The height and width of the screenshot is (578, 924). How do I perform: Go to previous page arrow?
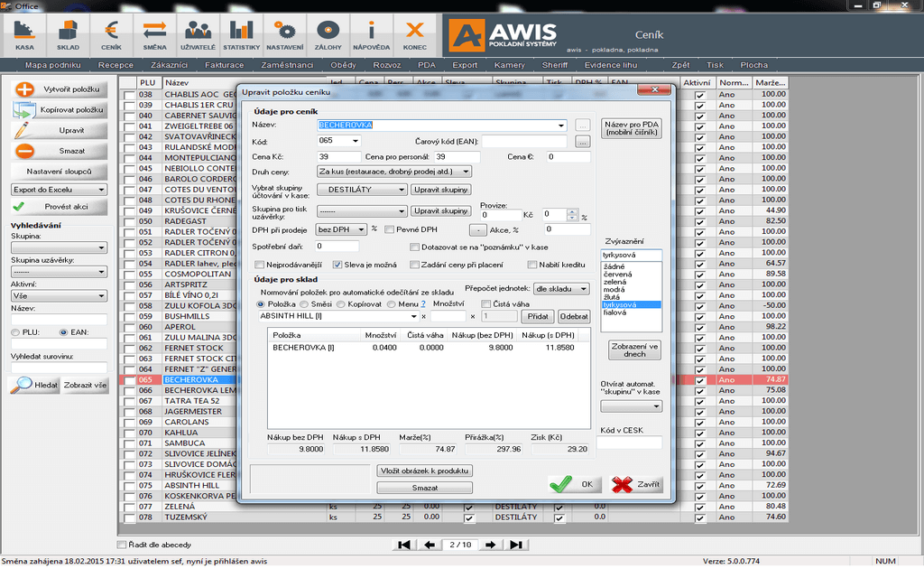click(430, 545)
